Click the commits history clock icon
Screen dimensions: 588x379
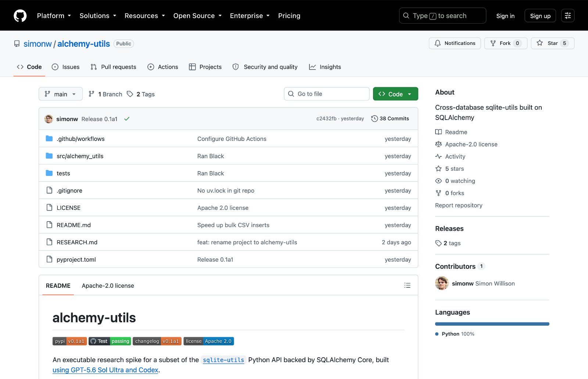[374, 118]
